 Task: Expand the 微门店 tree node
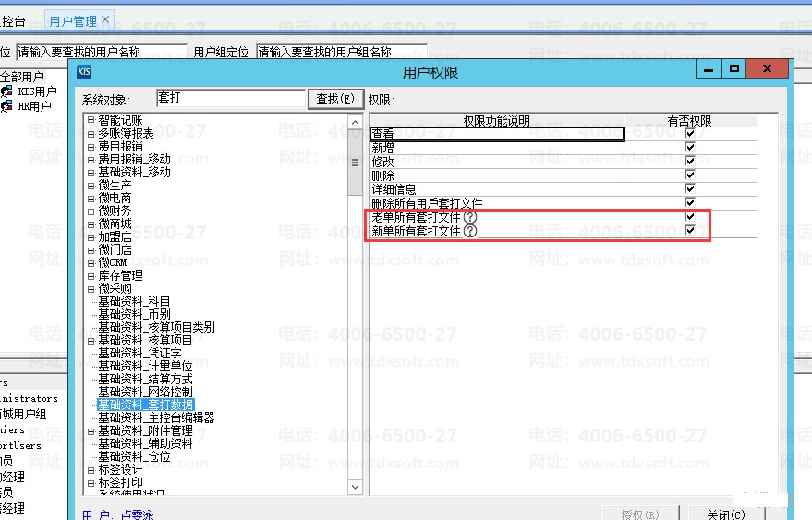[91, 250]
